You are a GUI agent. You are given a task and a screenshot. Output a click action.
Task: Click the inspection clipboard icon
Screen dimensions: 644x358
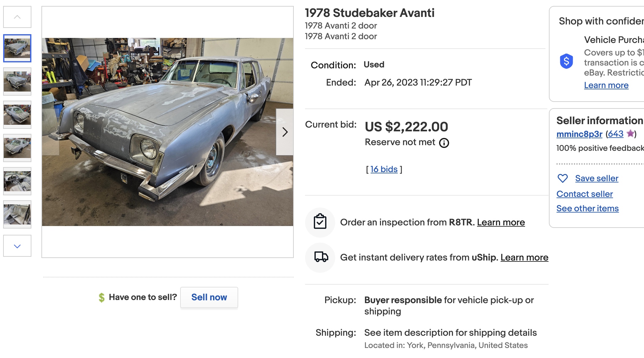pyautogui.click(x=320, y=222)
